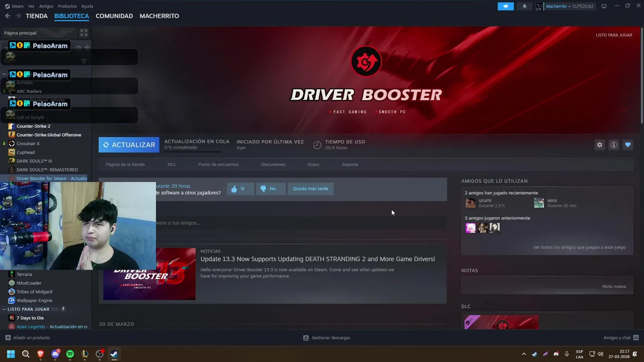Click the blue Actualizar button
Viewport: 644px width, 362px height.
129,145
